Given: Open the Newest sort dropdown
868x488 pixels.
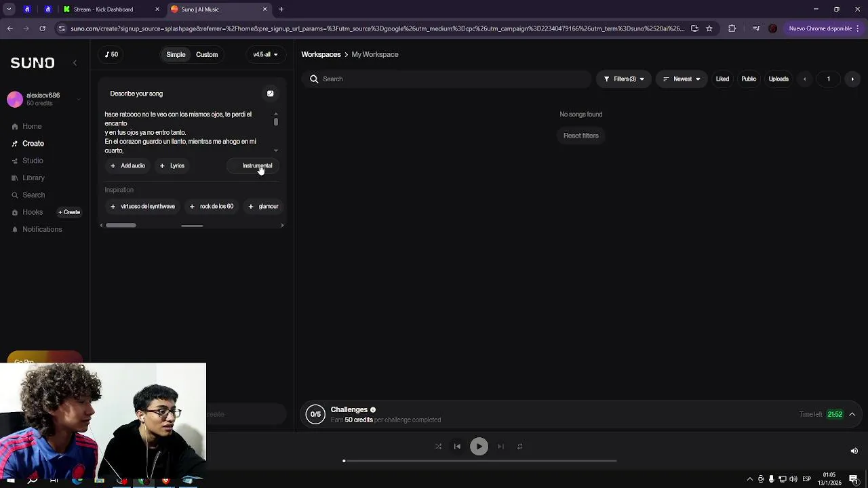Looking at the screenshot, I should (682, 79).
